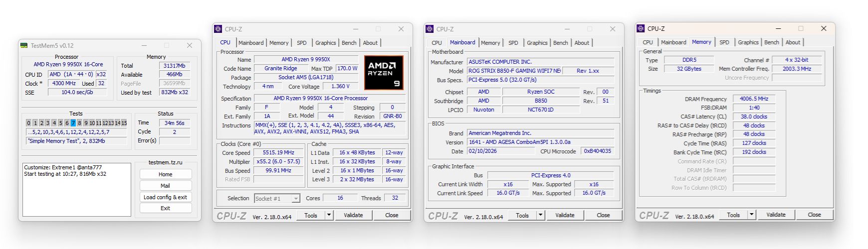
Task: Open Tools dropdown arrow in CPU window
Action: point(329,215)
